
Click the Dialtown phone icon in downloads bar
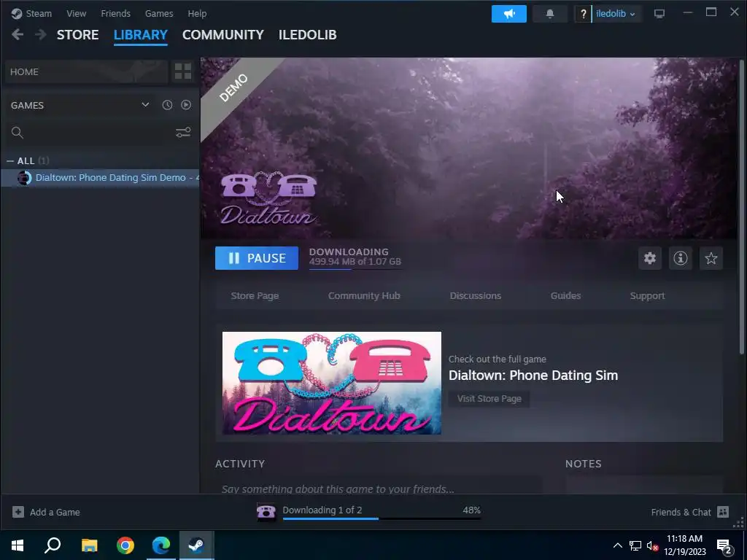click(x=266, y=512)
